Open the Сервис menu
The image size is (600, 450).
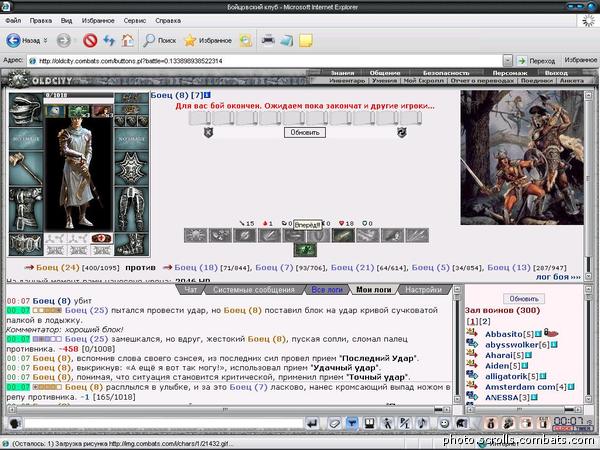(135, 21)
